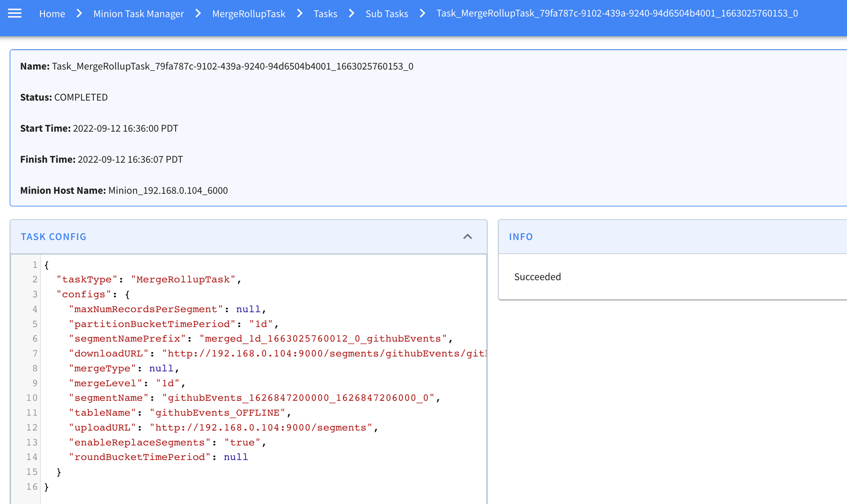Screen dimensions: 847x504
Task: Click the TASK CONFIG header title
Action: (x=54, y=237)
